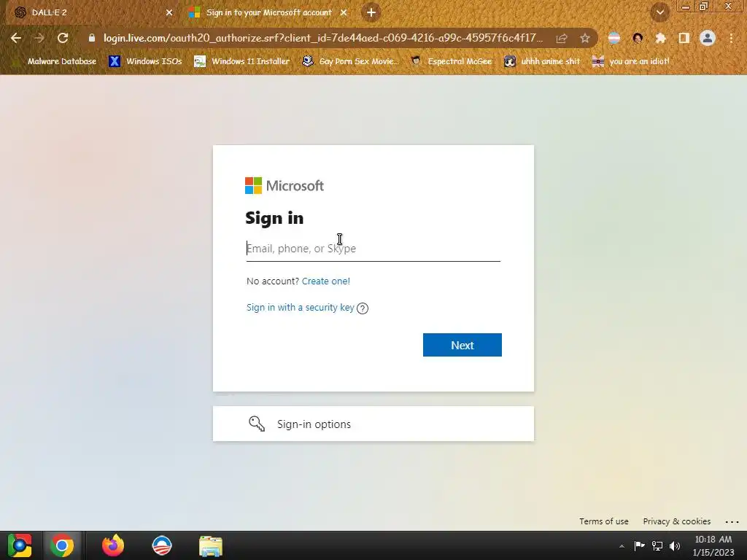The height and width of the screenshot is (560, 747).
Task: Click the blue circular taskbar icon
Action: click(162, 545)
